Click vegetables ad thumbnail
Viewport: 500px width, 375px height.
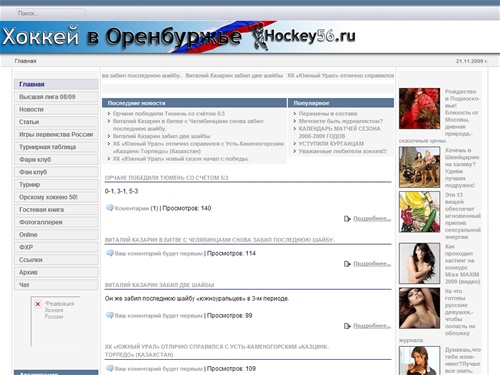[x=419, y=212]
